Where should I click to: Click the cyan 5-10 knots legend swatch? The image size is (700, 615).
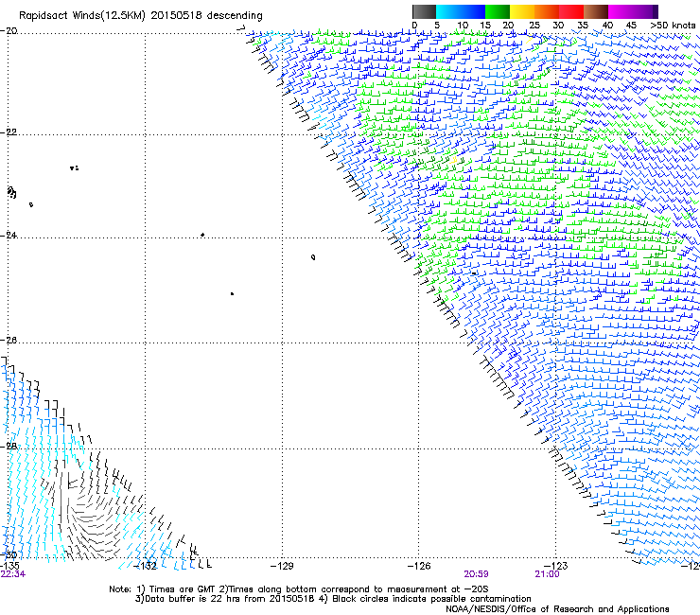pos(448,11)
